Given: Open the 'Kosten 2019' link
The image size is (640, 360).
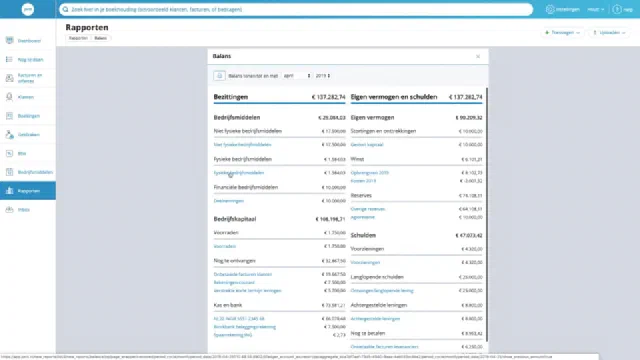Looking at the screenshot, I should pyautogui.click(x=363, y=181).
